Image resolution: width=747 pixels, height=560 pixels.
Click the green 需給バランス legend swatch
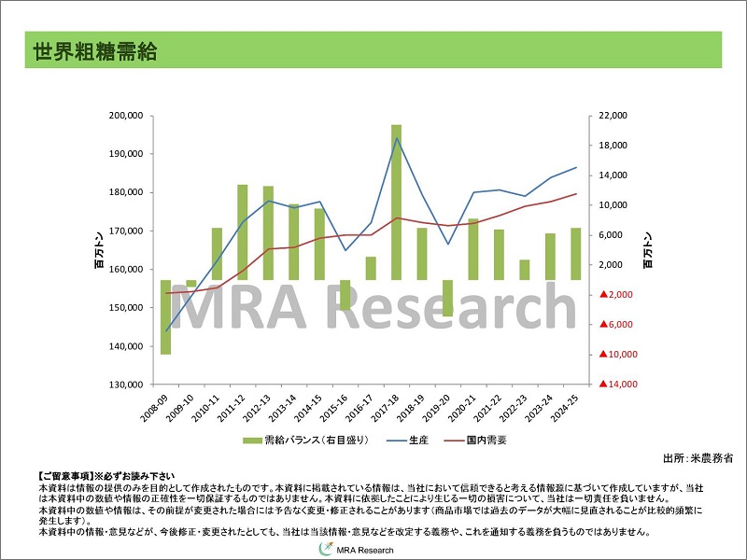pos(252,441)
